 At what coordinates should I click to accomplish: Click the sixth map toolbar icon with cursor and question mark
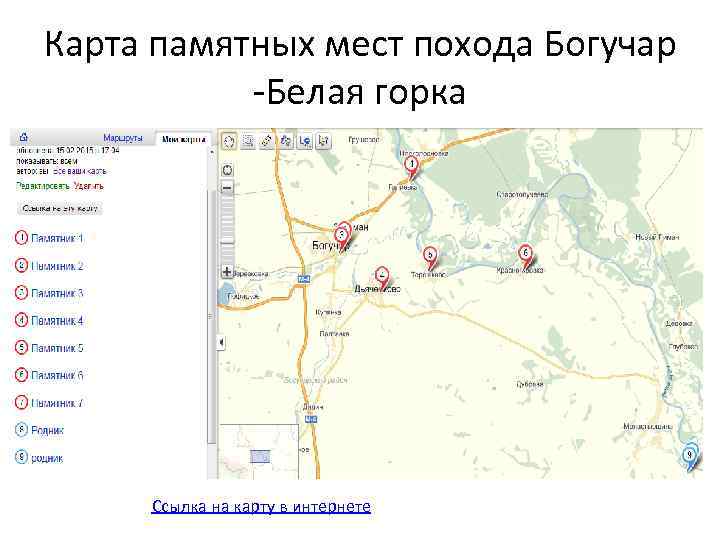pos(323,141)
